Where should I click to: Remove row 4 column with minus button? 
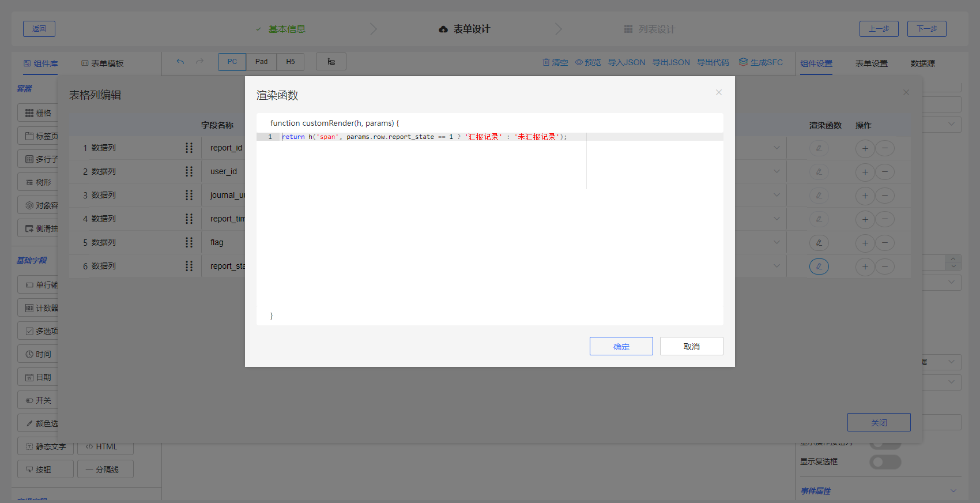pyautogui.click(x=885, y=219)
